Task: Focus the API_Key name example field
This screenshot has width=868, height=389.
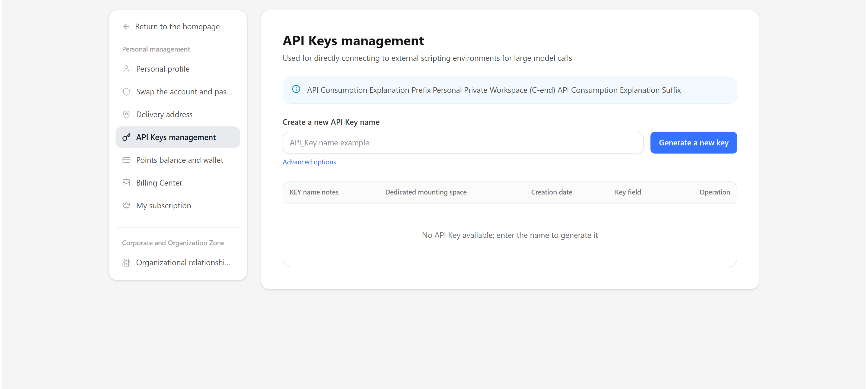Action: (463, 143)
